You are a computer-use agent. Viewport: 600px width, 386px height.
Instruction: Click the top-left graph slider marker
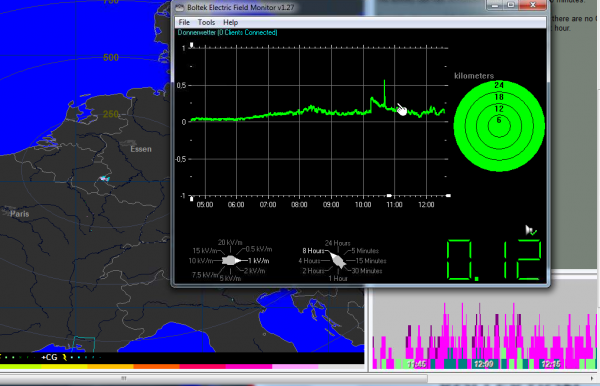click(x=192, y=45)
